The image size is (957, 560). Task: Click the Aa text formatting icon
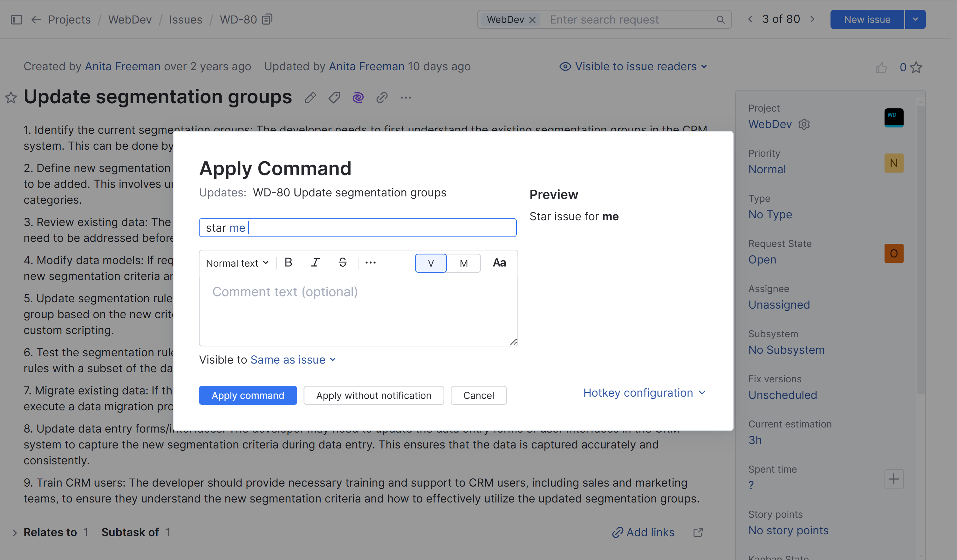click(x=499, y=263)
